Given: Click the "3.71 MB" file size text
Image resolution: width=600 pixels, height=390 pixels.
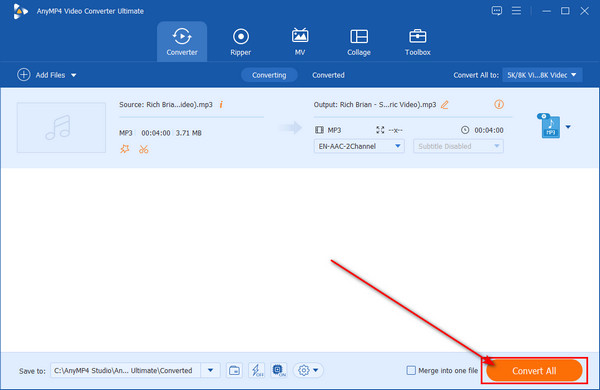Looking at the screenshot, I should click(x=189, y=133).
